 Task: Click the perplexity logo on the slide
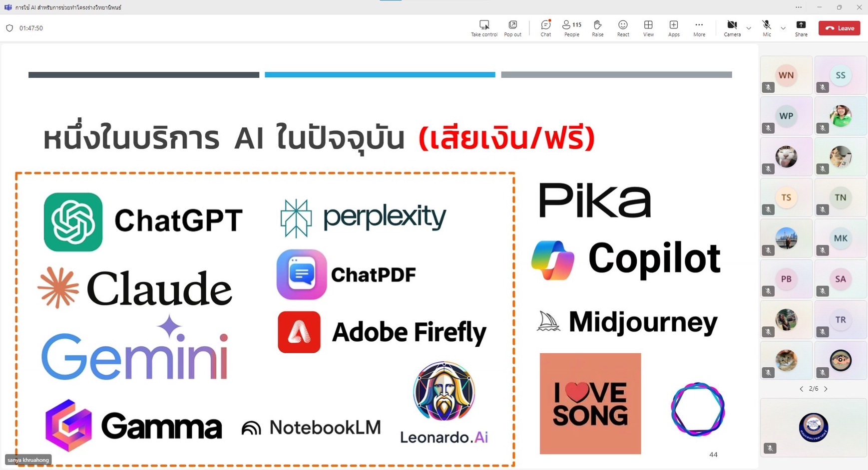[363, 218]
